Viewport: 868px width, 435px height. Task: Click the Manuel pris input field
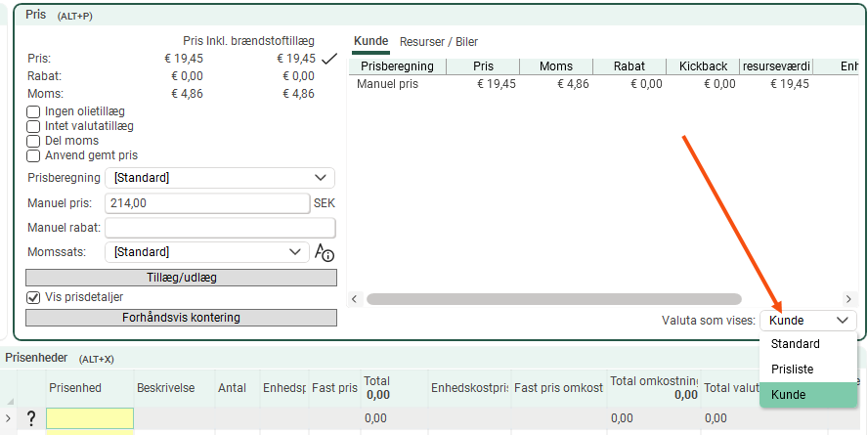point(206,203)
